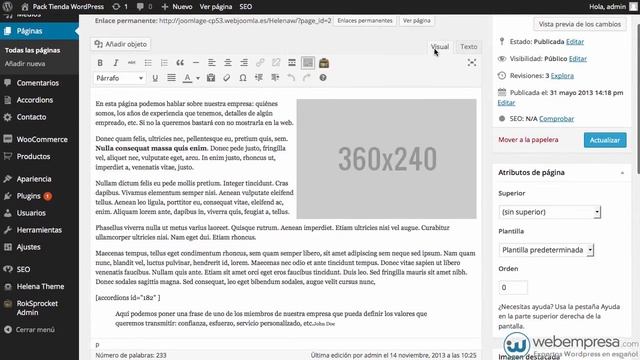The height and width of the screenshot is (360, 640).
Task: Insert a numbered list
Action: tap(164, 63)
